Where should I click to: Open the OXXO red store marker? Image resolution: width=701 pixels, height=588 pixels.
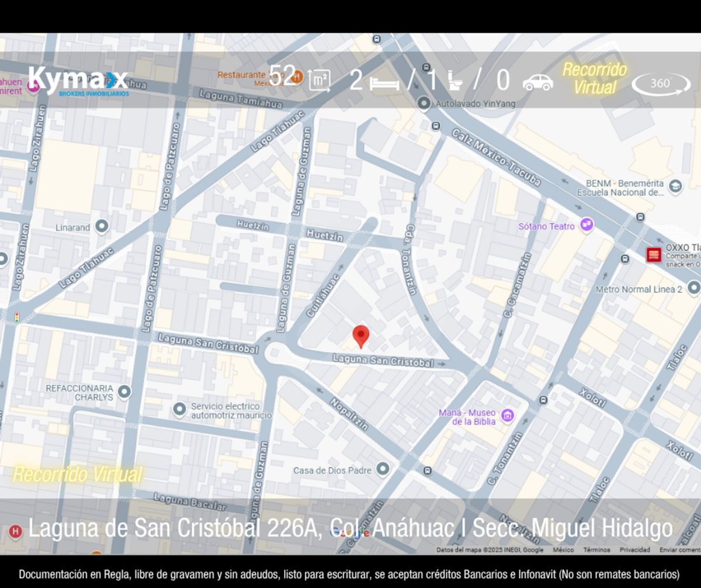654,254
